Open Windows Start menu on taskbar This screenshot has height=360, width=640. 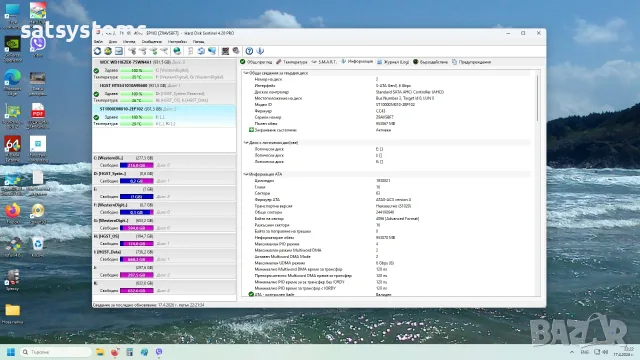(x=11, y=352)
